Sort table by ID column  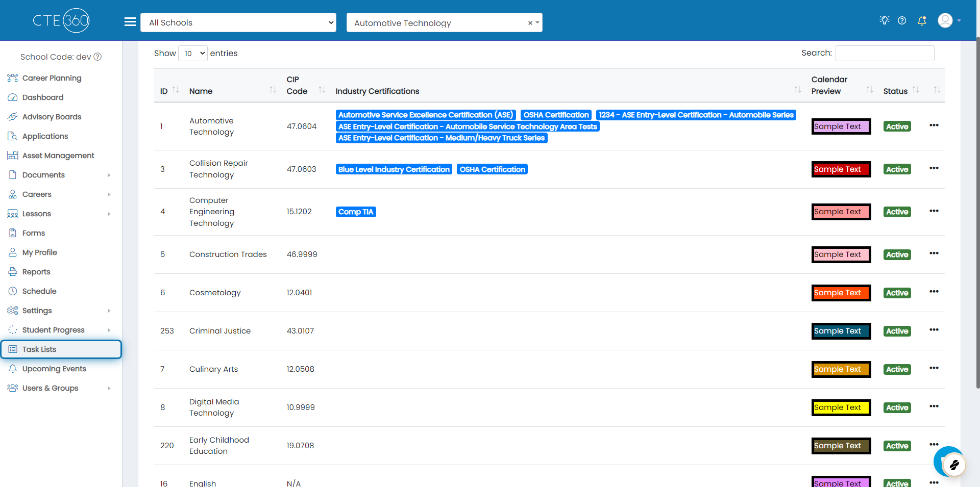click(x=175, y=90)
